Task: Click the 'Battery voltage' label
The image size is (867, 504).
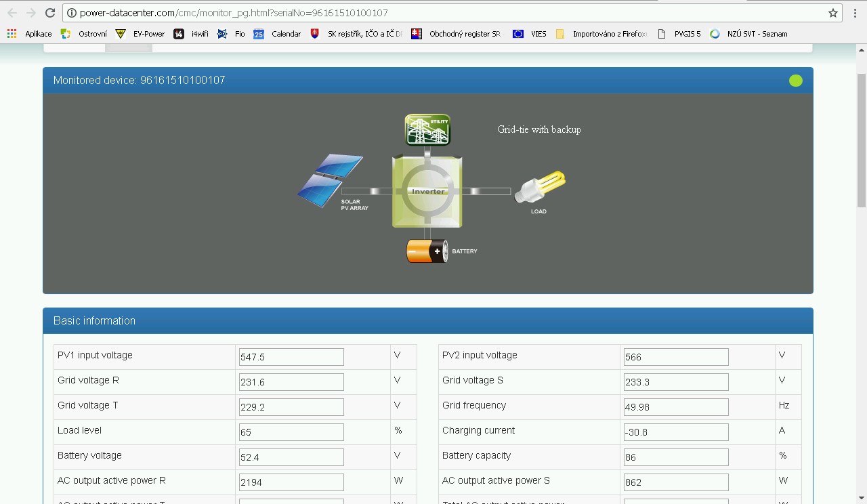Action: [x=89, y=455]
